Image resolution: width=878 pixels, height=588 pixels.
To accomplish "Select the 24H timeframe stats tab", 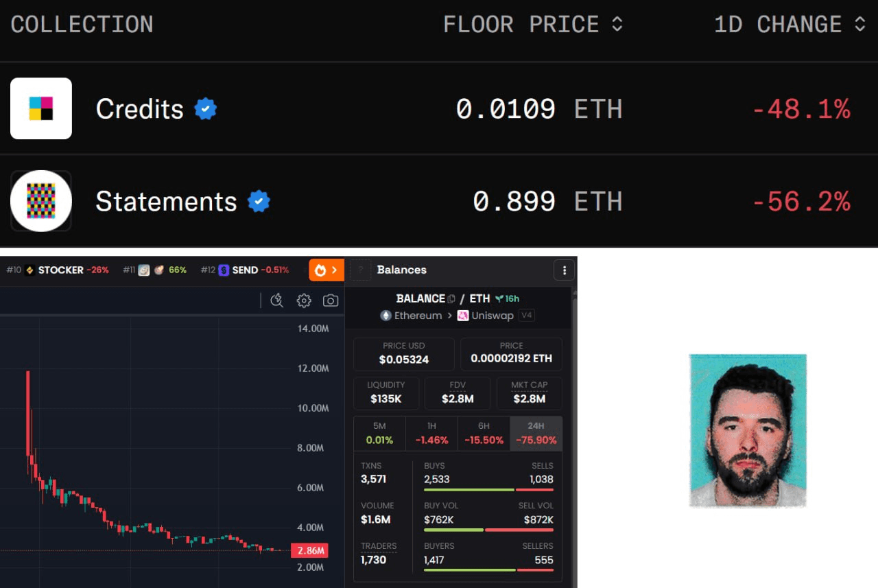I will point(536,434).
